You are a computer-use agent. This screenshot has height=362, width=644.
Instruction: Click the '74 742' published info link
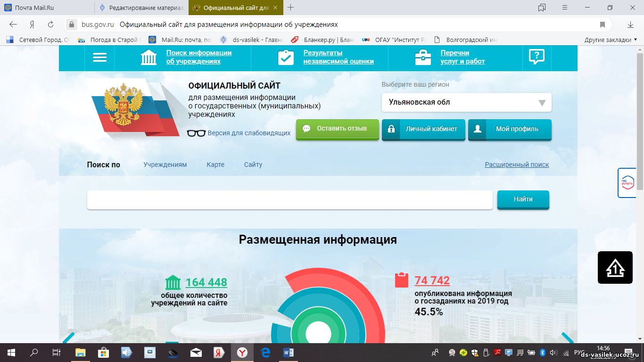(x=432, y=280)
